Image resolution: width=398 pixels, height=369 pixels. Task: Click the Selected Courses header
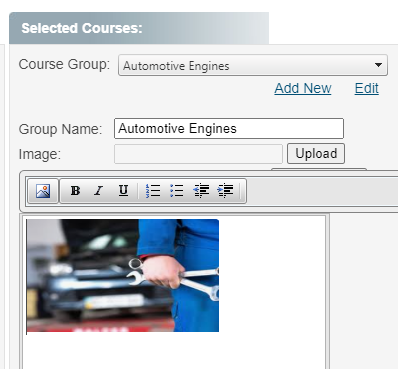(x=82, y=28)
